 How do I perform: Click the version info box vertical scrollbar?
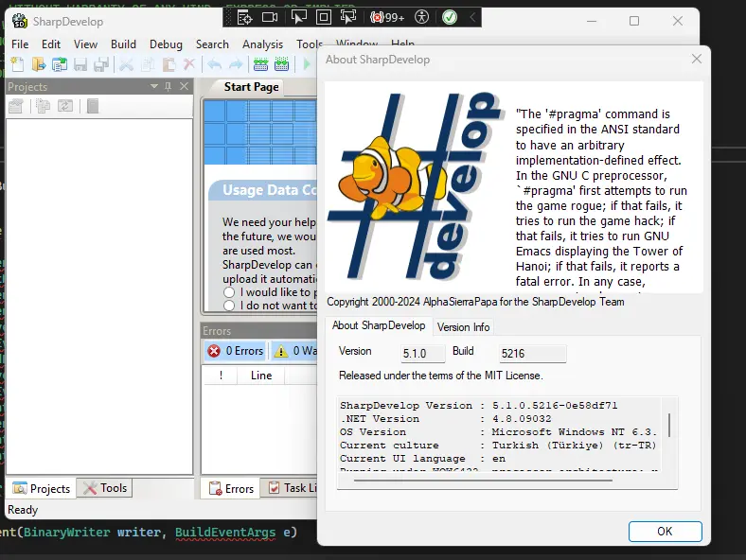tap(669, 425)
